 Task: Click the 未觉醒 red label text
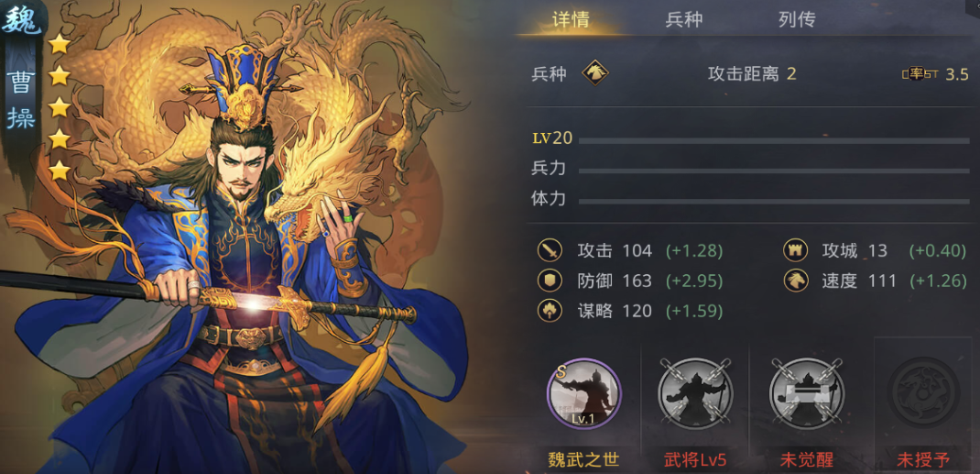807,461
